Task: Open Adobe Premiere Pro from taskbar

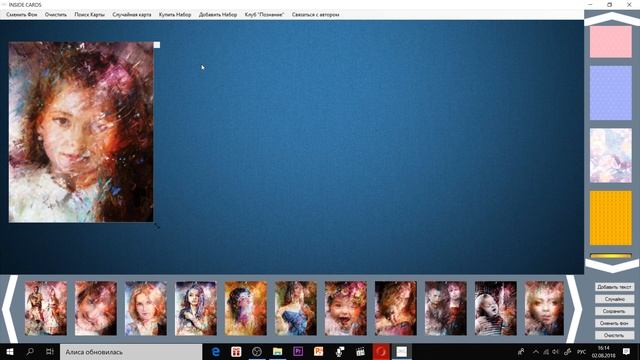Action: click(298, 352)
